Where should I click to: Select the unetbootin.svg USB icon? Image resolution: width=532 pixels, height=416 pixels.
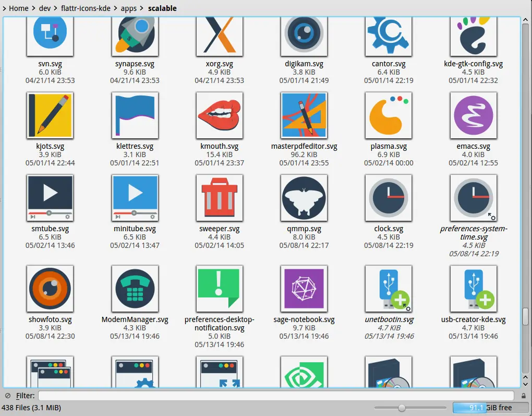[x=389, y=288]
